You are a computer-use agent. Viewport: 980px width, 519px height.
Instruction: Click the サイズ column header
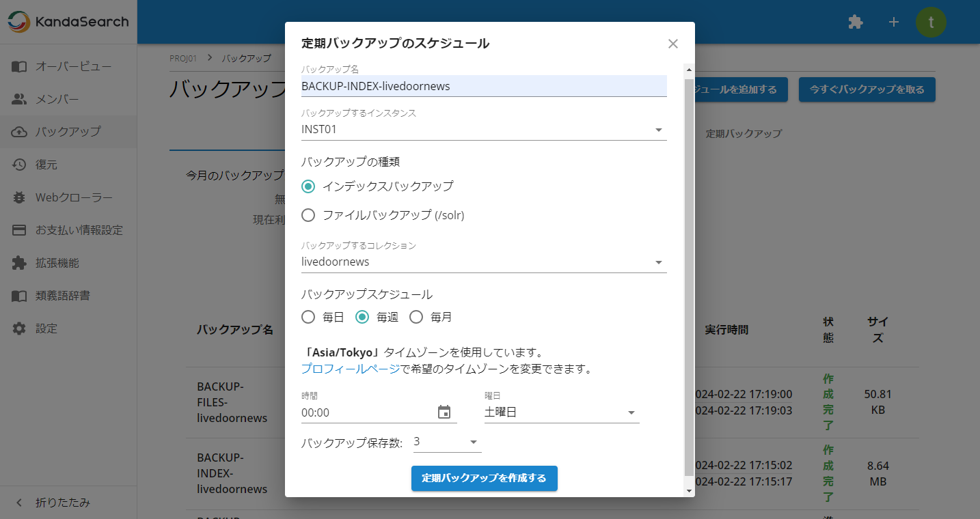[877, 330]
